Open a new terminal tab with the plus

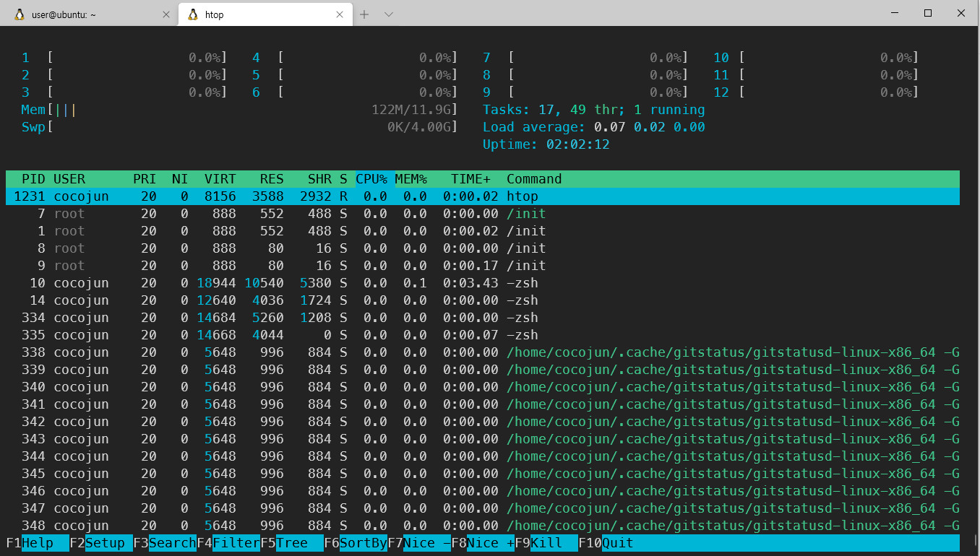364,14
